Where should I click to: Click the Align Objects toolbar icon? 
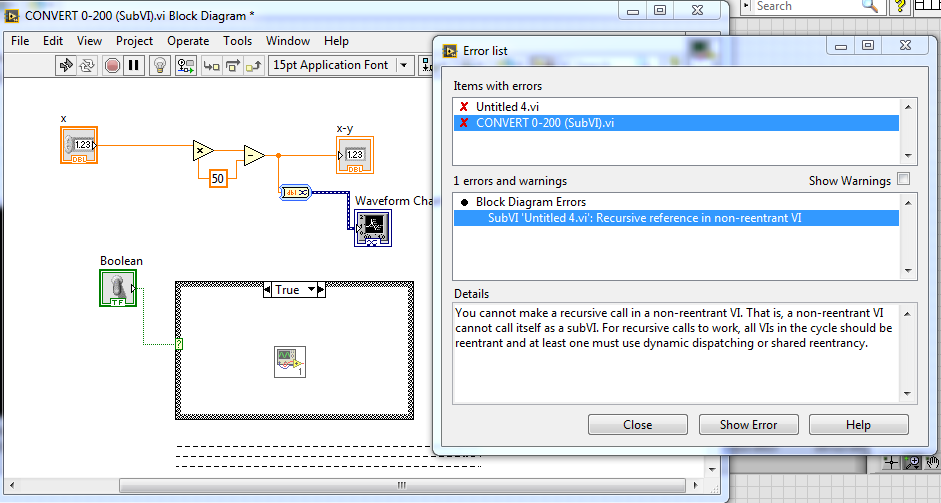pyautogui.click(x=425, y=65)
